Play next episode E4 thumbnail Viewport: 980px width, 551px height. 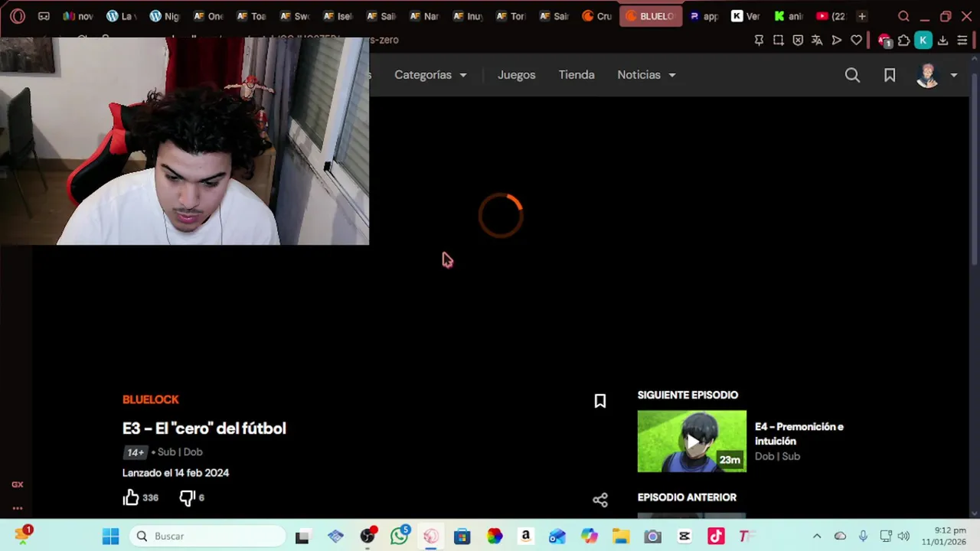(692, 441)
